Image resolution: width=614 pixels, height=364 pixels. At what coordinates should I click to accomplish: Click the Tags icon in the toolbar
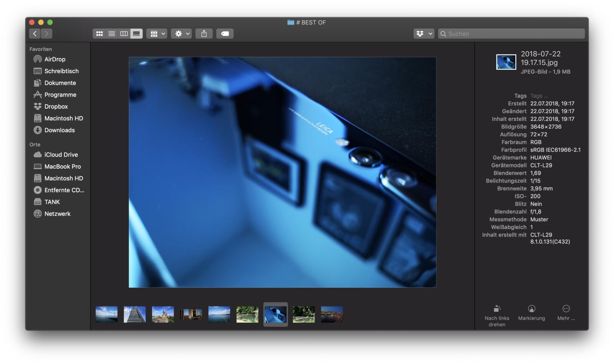point(225,33)
